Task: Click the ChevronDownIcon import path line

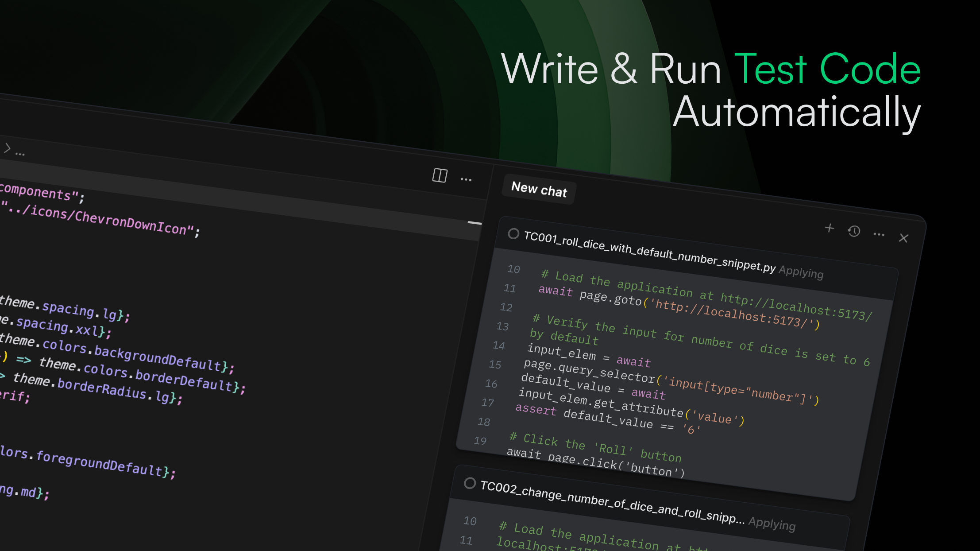Action: tap(100, 220)
